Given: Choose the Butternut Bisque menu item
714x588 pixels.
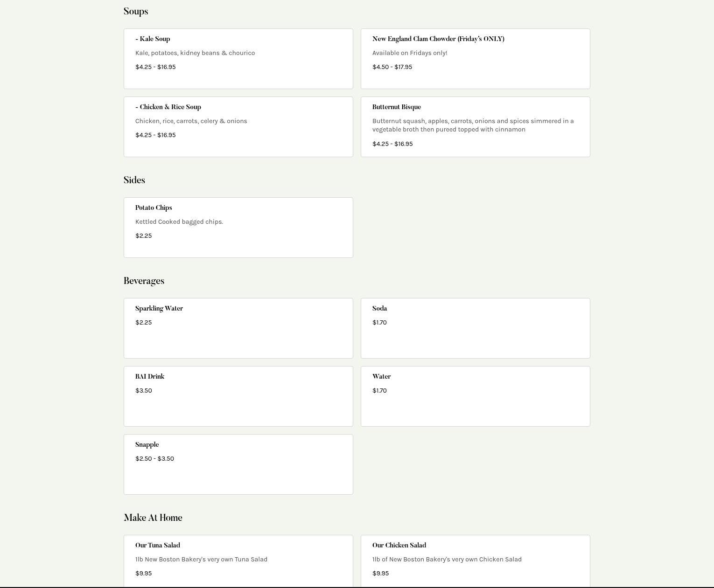Looking at the screenshot, I should pos(475,126).
